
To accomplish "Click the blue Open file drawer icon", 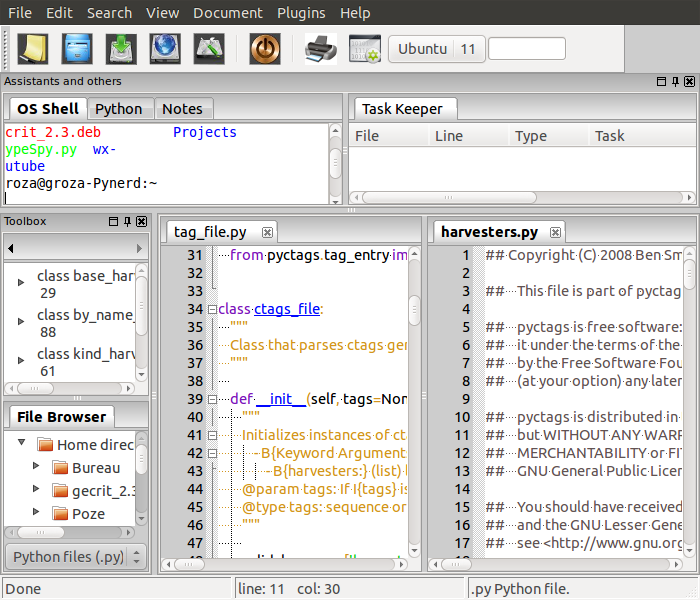I will pyautogui.click(x=77, y=49).
